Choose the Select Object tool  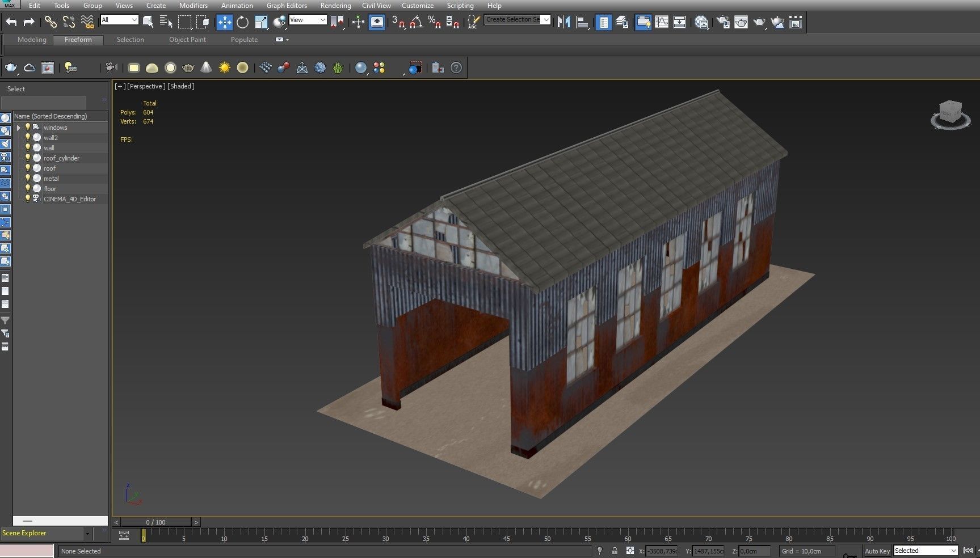(x=148, y=22)
